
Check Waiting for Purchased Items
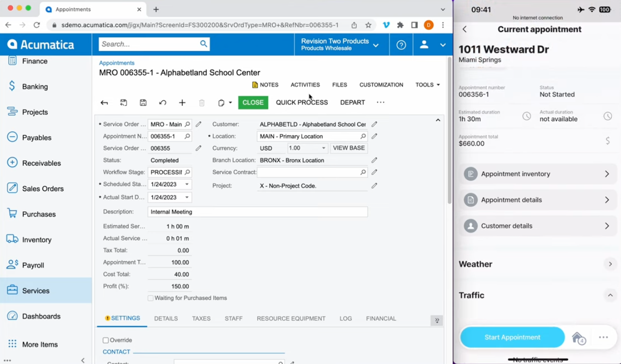click(x=150, y=298)
